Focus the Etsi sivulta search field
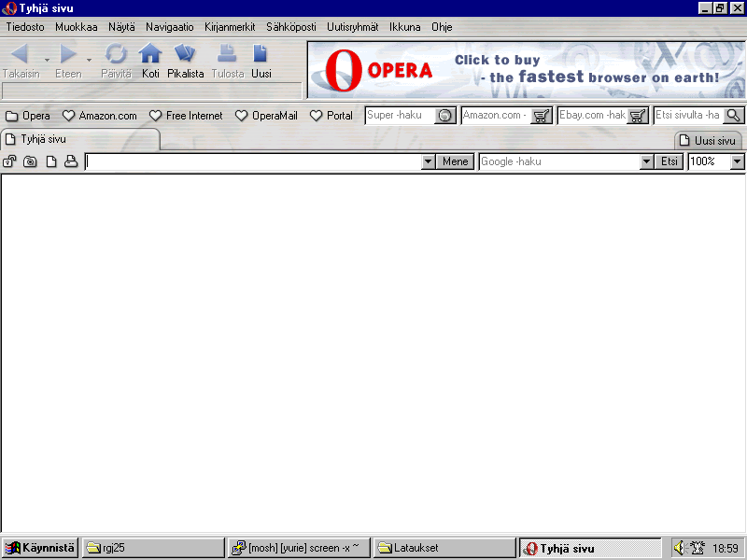 [688, 115]
